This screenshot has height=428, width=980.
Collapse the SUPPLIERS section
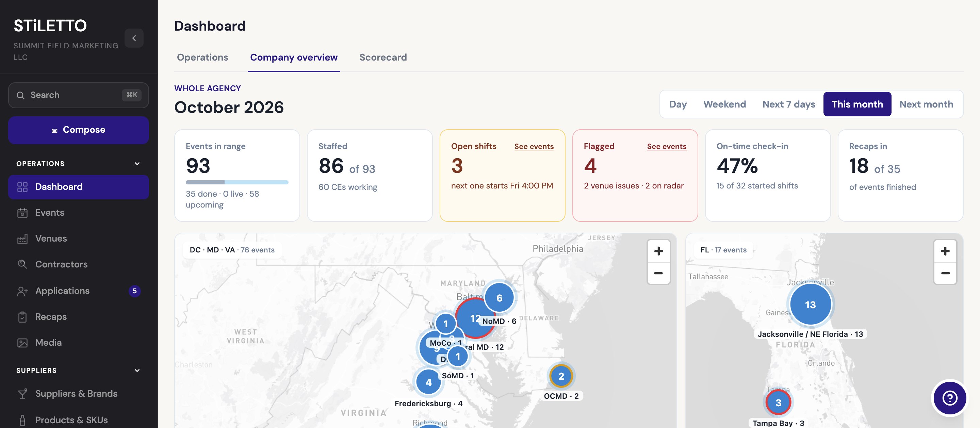pos(137,371)
